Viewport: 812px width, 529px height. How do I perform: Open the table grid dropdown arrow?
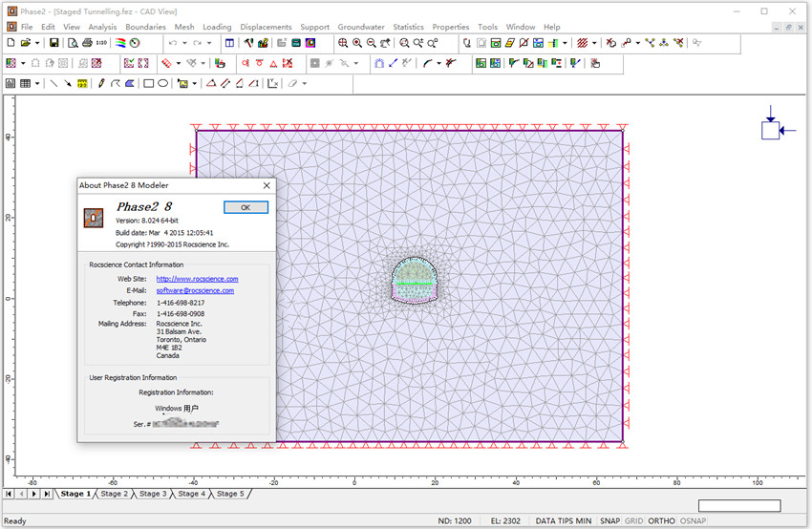[37, 83]
